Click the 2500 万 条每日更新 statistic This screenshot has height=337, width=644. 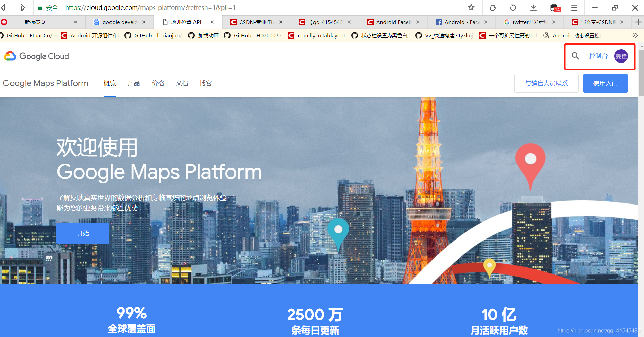tap(315, 321)
